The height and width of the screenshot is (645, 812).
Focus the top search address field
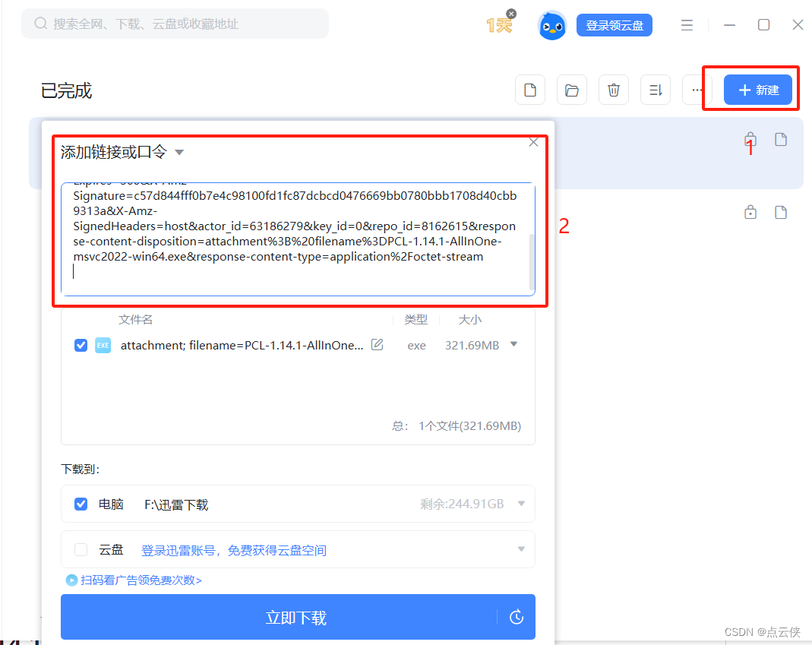tap(175, 24)
